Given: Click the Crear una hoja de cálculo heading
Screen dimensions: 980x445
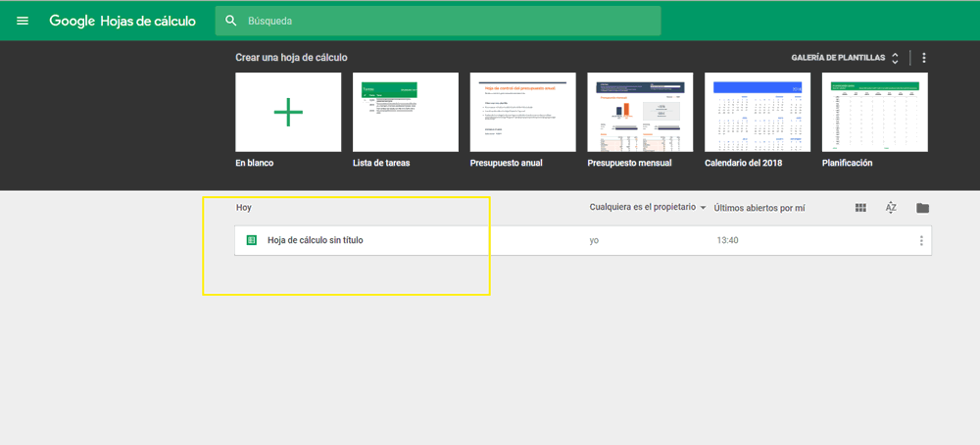Looking at the screenshot, I should pyautogui.click(x=291, y=58).
